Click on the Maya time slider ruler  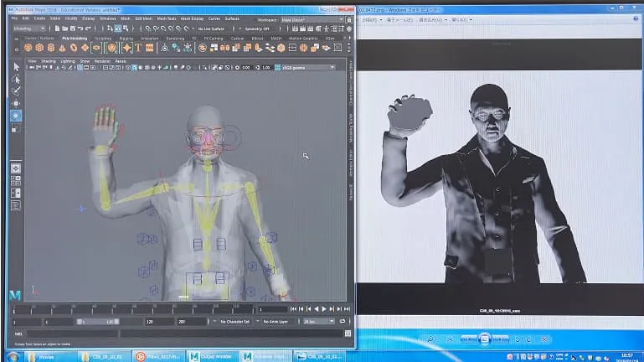pos(133,309)
